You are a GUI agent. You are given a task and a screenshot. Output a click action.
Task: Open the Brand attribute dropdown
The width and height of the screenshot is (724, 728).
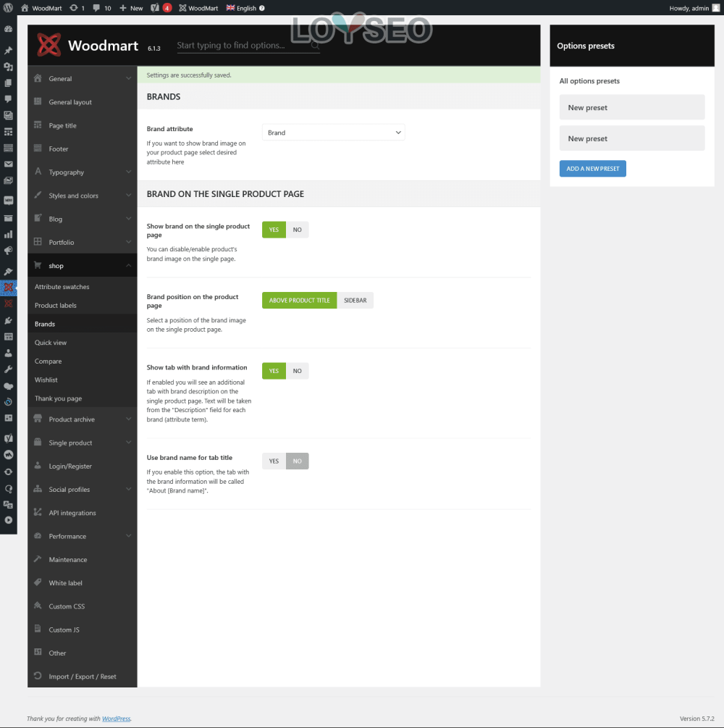click(x=333, y=133)
